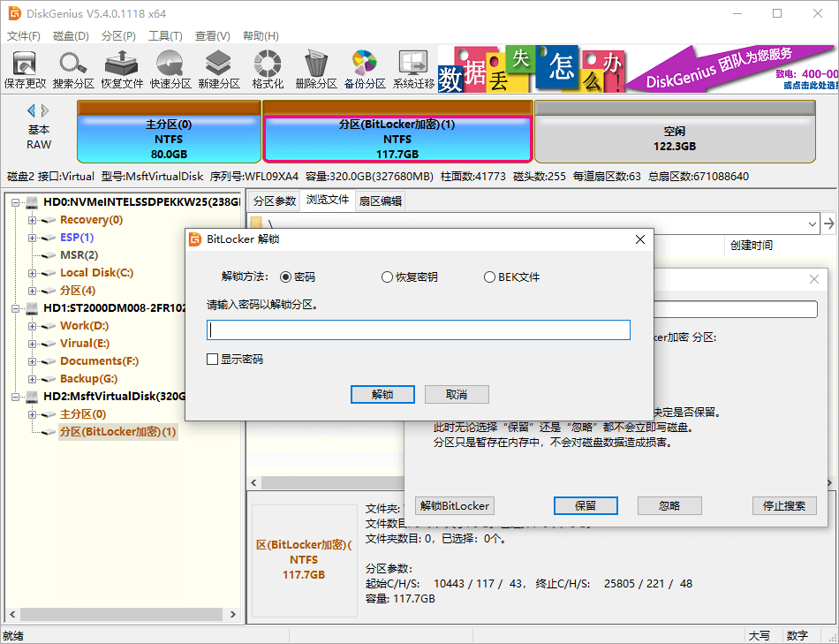Expand the Recovery(0) partition node
Screen dimensions: 839x644
click(32, 220)
